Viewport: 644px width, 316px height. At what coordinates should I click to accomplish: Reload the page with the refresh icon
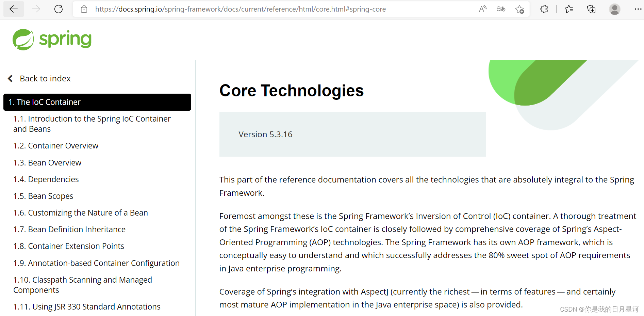pos(59,9)
